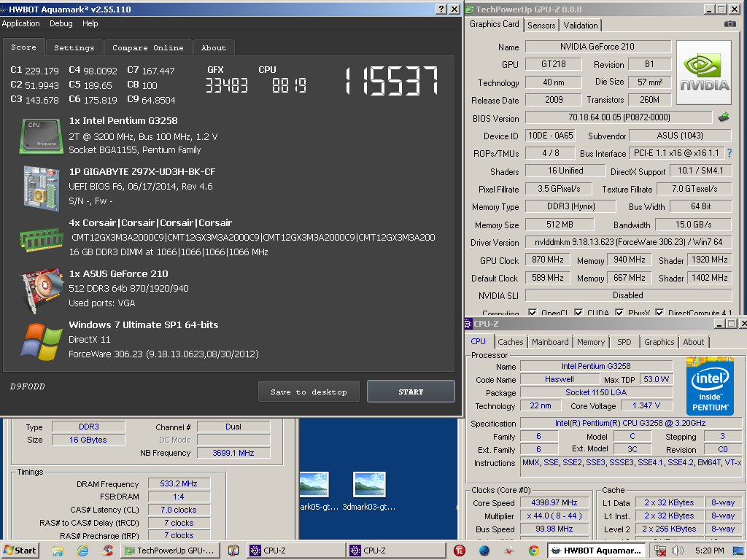Launch Internet Explorer from the taskbar
The height and width of the screenshot is (560, 747).
pyautogui.click(x=83, y=551)
